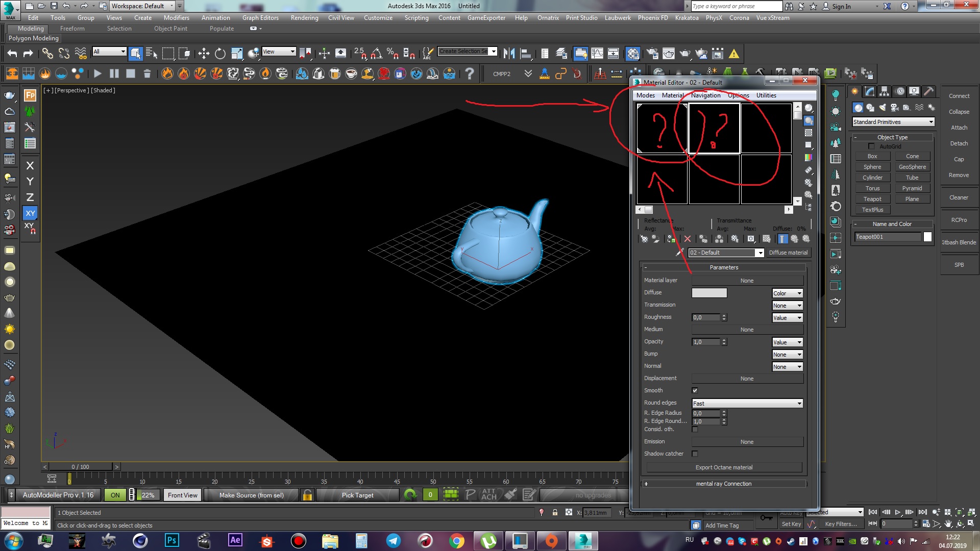The height and width of the screenshot is (551, 980).
Task: Activate the Select and Rotate tool
Action: [220, 54]
